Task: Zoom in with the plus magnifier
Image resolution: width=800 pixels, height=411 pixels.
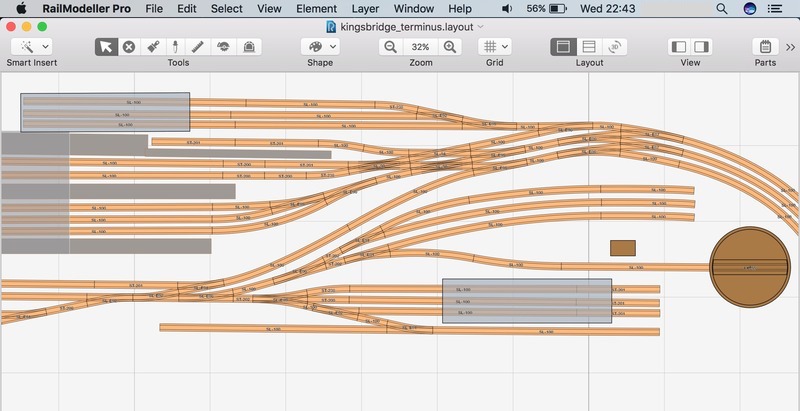Action: [x=451, y=47]
